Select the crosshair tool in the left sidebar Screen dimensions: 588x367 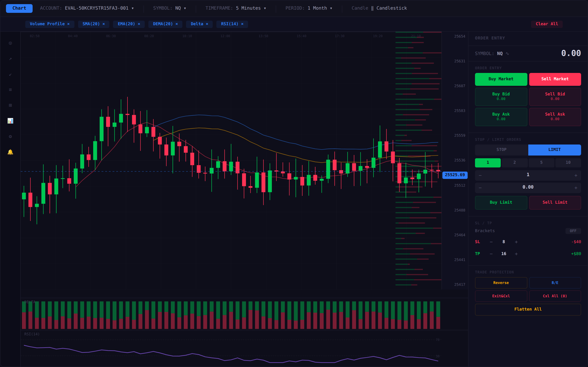tap(10, 43)
